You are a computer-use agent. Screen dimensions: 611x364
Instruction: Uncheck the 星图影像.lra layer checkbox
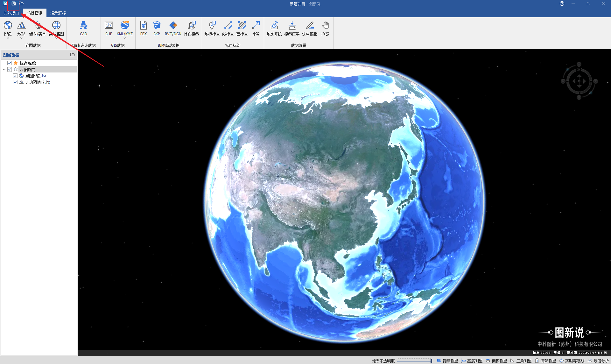(15, 76)
